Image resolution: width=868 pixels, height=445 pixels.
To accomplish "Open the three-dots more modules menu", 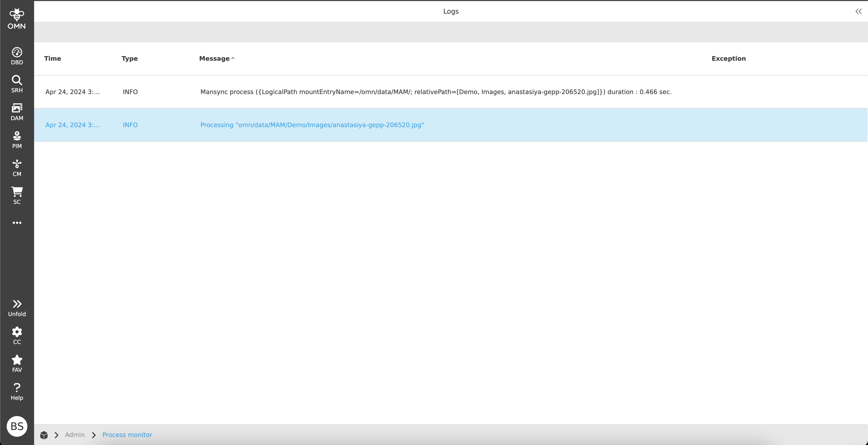I will click(17, 223).
